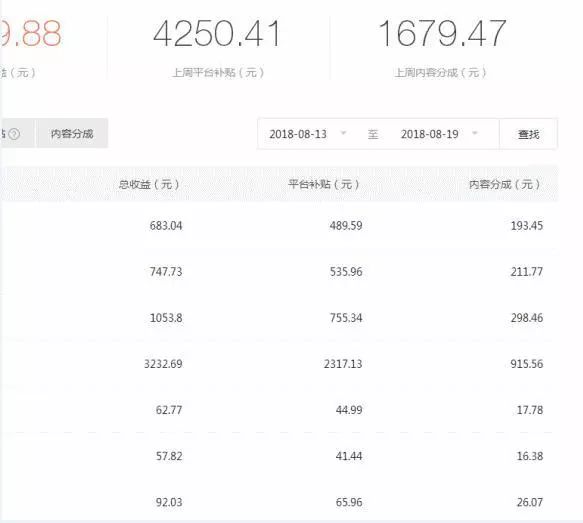583x523 pixels.
Task: Click total income cell 92.03
Action: pyautogui.click(x=169, y=502)
